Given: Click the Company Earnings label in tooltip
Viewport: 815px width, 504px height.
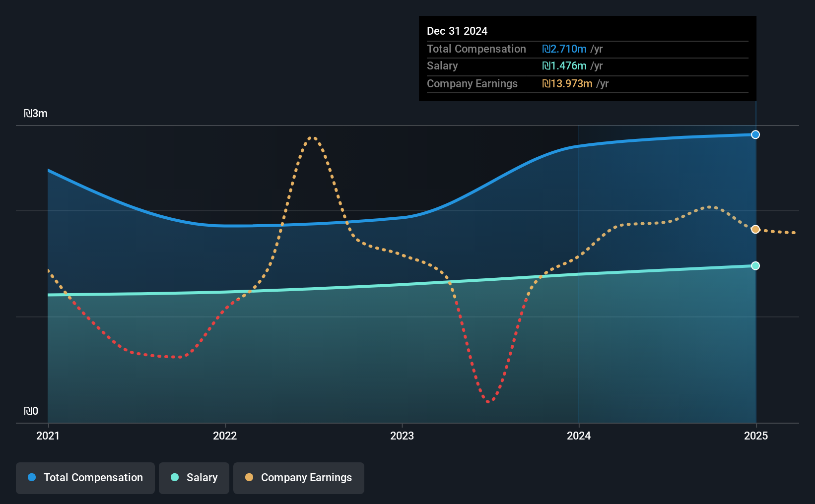Looking at the screenshot, I should point(472,84).
